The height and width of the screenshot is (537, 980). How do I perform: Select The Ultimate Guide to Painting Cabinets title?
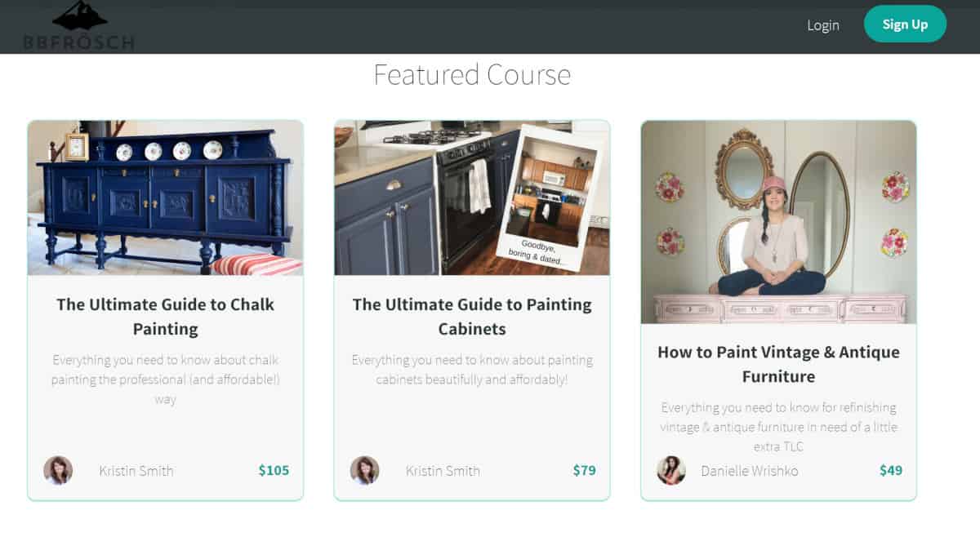click(472, 317)
